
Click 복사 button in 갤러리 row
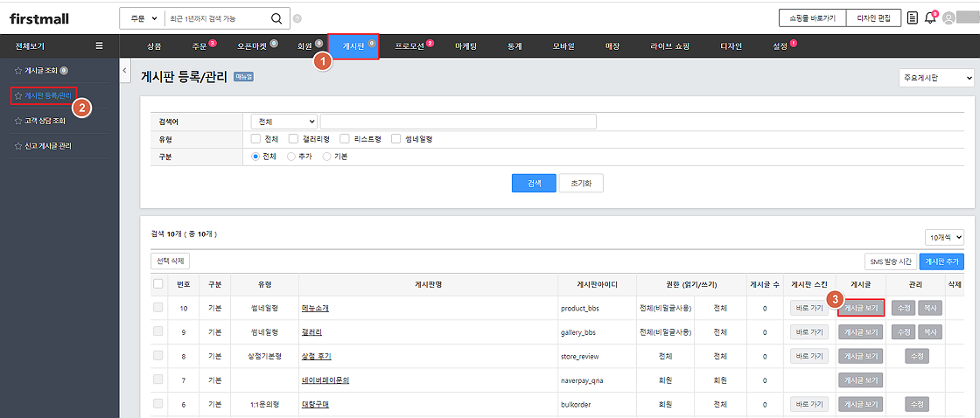click(x=930, y=331)
